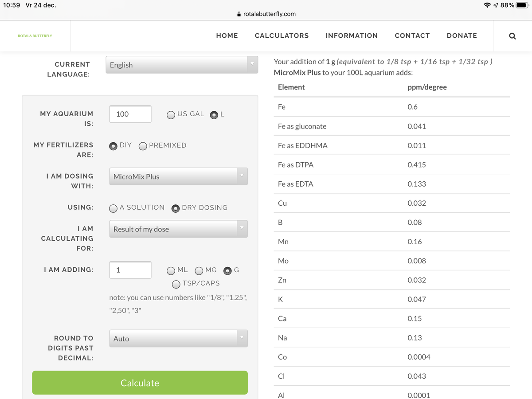Open the 'Result of my dose' dropdown
The image size is (532, 399).
[x=178, y=229]
